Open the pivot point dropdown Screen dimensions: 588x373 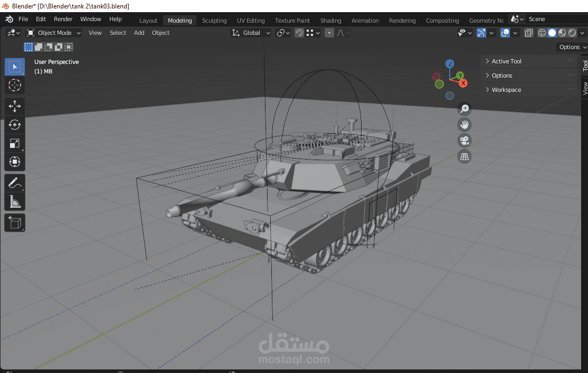pos(283,33)
